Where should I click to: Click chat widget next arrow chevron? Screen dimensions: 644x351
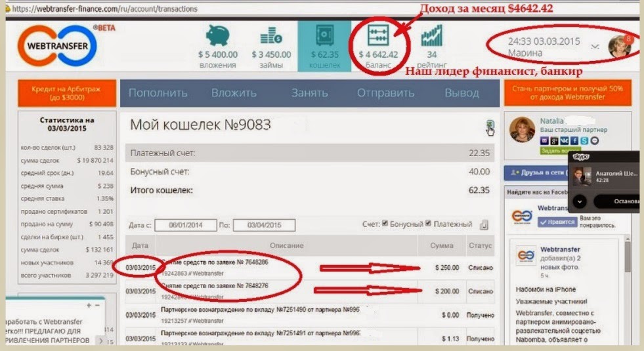[100, 341]
